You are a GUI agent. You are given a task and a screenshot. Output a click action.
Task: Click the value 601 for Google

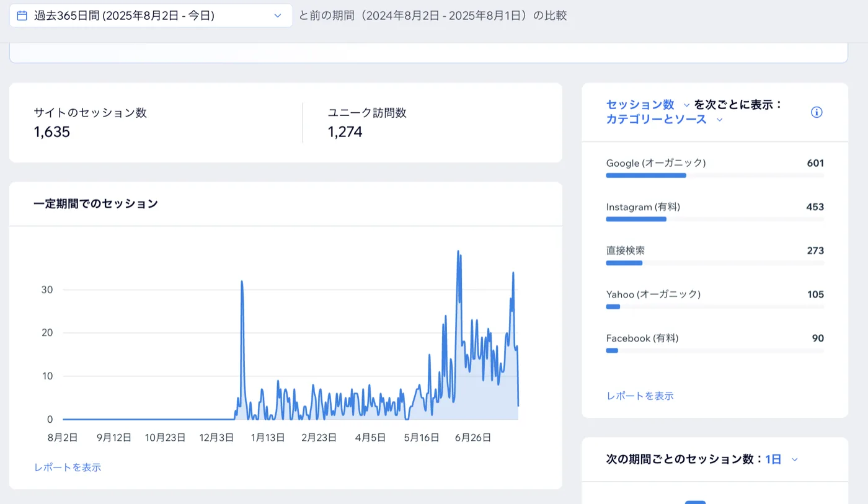coord(815,163)
